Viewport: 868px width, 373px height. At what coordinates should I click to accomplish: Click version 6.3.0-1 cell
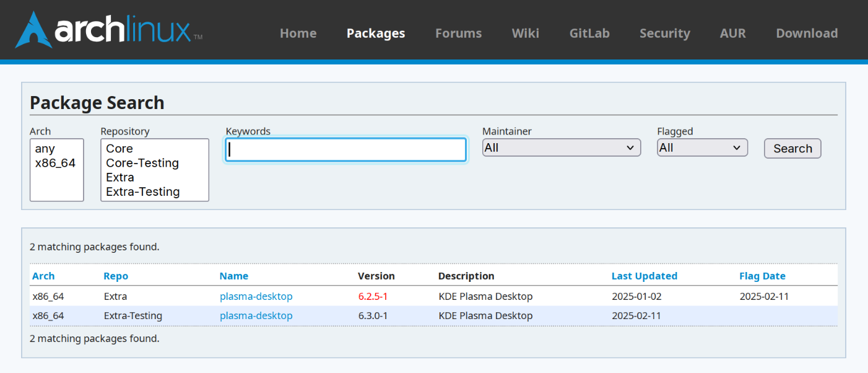click(373, 315)
